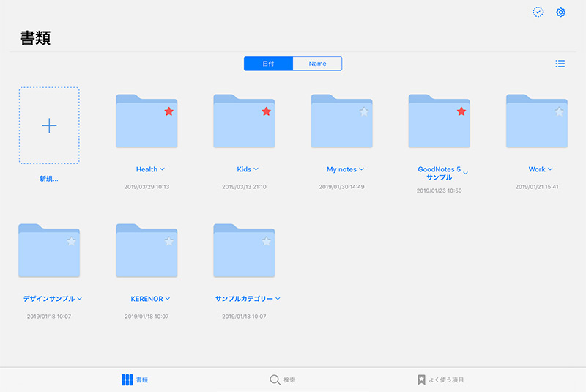The width and height of the screenshot is (586, 392).
Task: Unfavorite the Kids folder star
Action: pyautogui.click(x=267, y=111)
